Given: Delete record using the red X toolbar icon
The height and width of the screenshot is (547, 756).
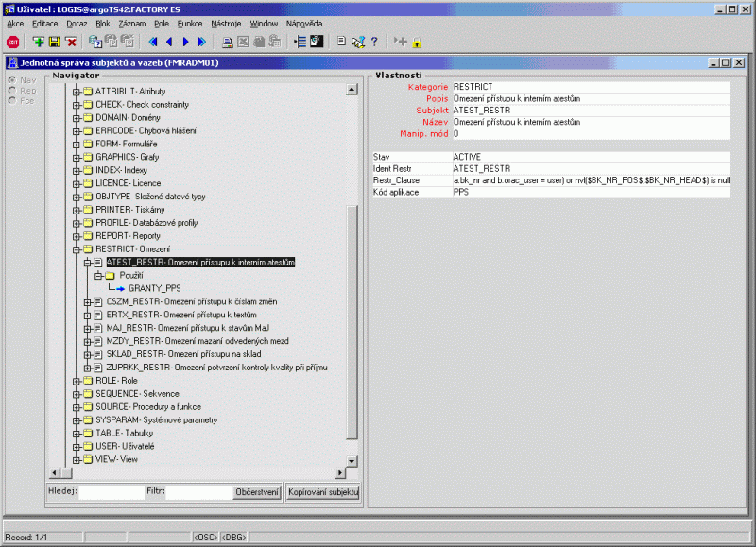Looking at the screenshot, I should [72, 43].
